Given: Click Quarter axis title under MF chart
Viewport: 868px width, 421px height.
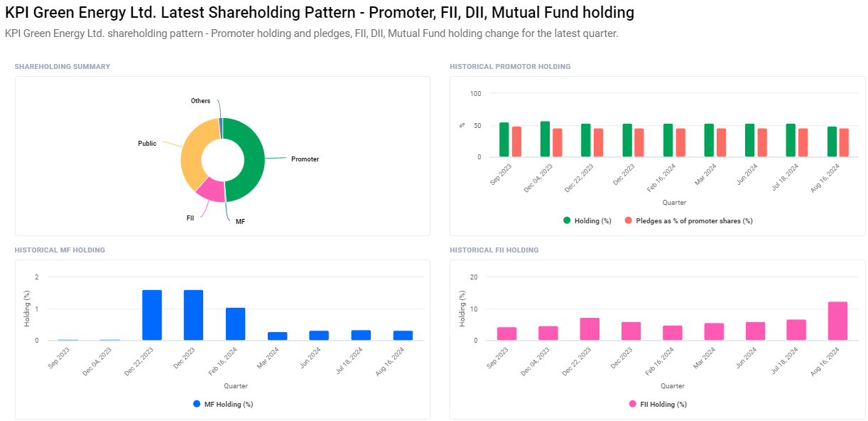Looking at the screenshot, I should [x=236, y=386].
